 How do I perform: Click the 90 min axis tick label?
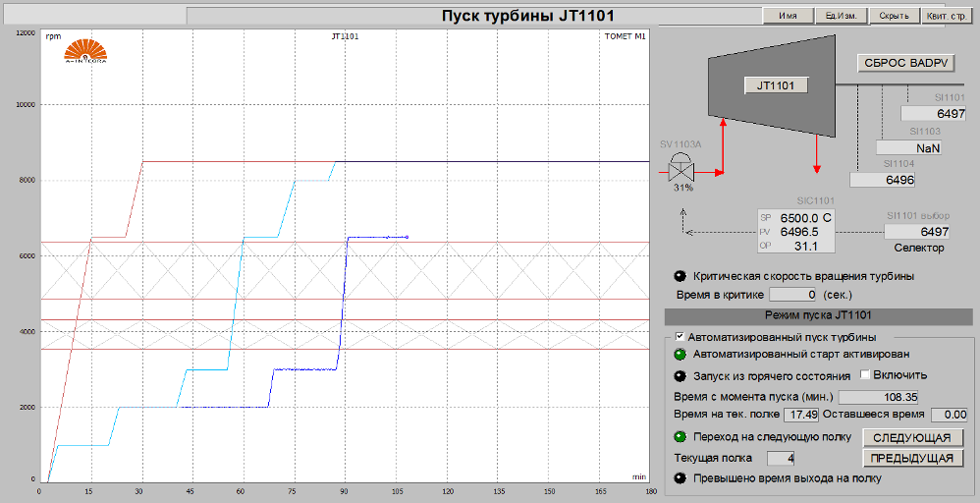[345, 492]
